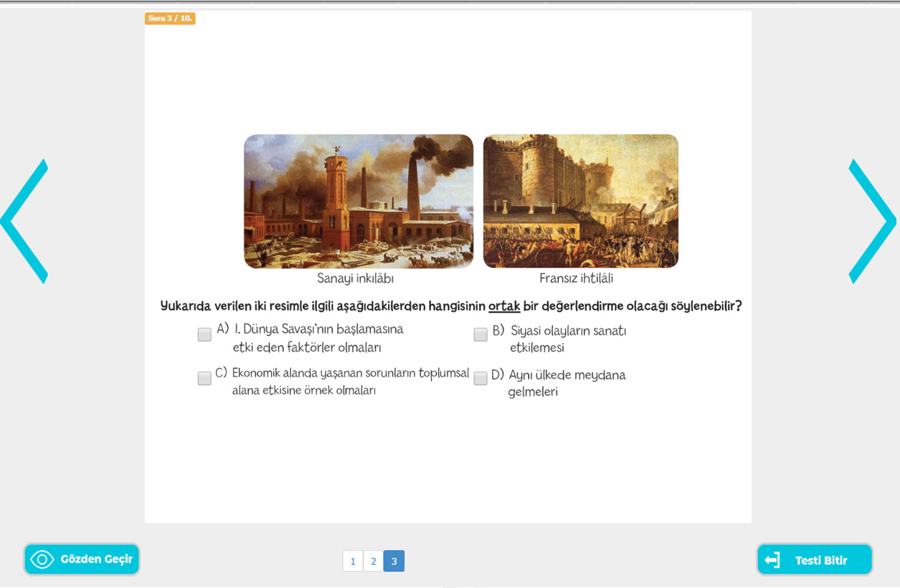900x588 pixels.
Task: Go to the next question arrow
Action: (872, 221)
